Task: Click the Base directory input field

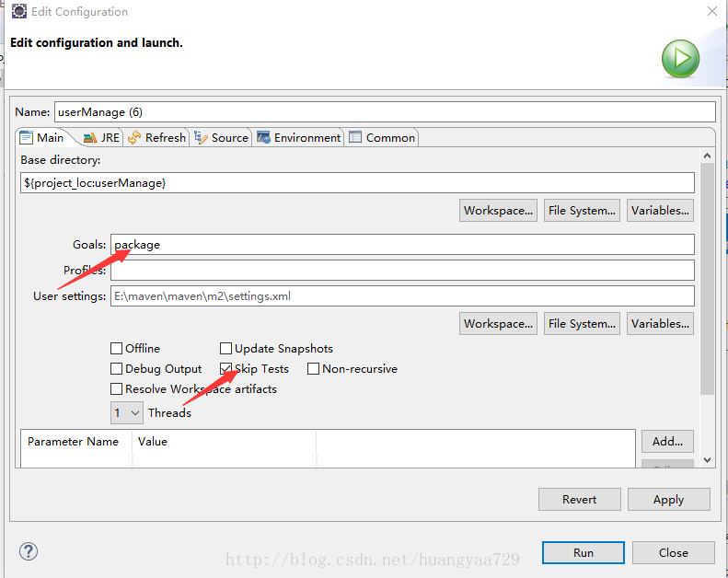Action: click(357, 183)
